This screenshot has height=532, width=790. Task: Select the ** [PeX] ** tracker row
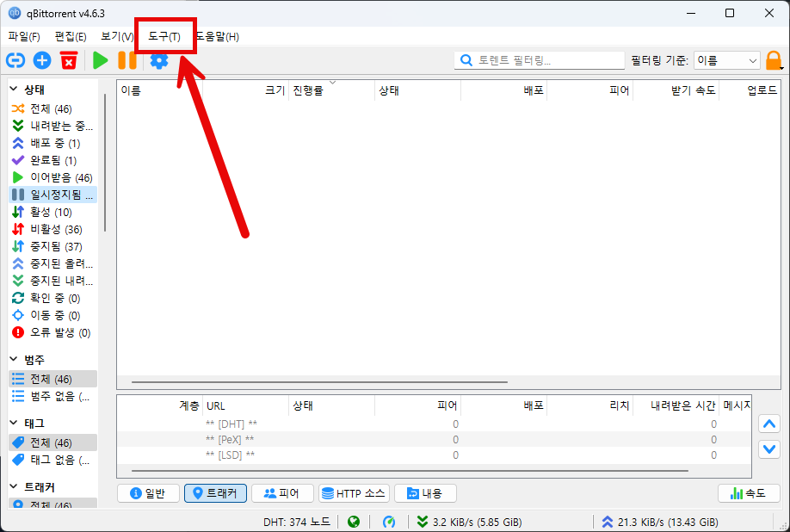point(435,439)
